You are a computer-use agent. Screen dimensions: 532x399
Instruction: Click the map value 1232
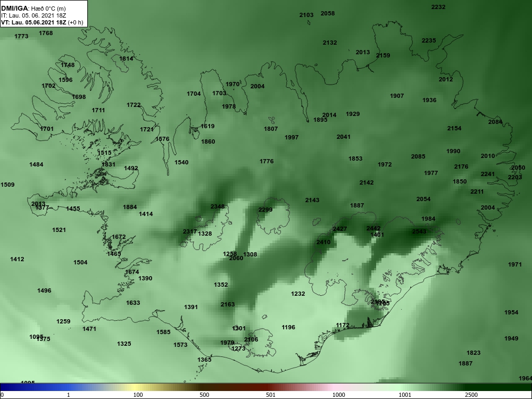point(298,294)
